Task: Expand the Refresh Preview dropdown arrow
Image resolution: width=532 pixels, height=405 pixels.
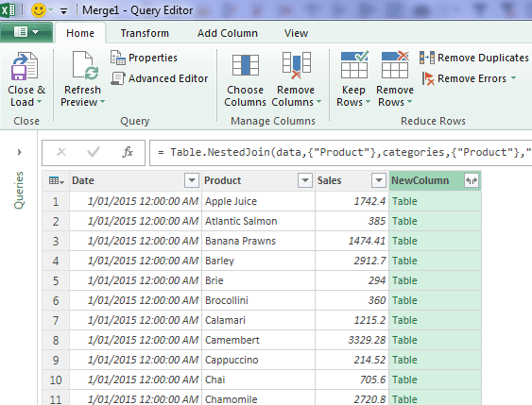Action: coord(102,101)
